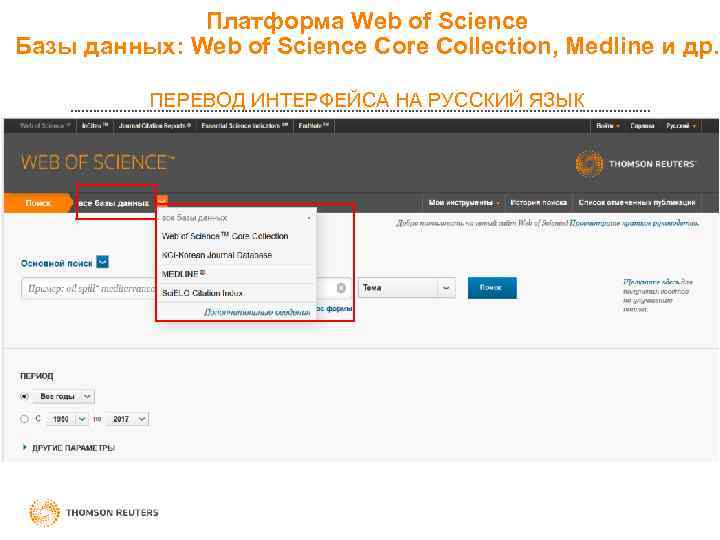Screen dimensions: 720x540
Task: Open Journal Citation Reports link
Action: pyautogui.click(x=155, y=125)
